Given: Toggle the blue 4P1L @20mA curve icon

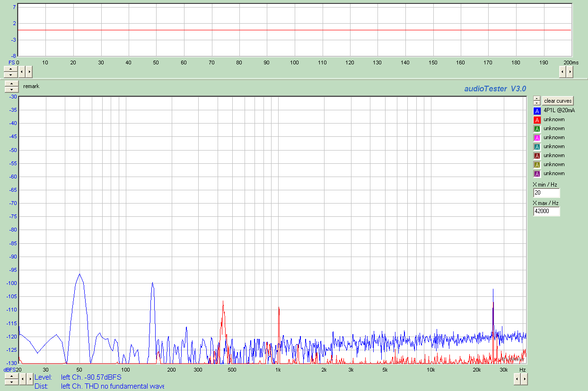Looking at the screenshot, I should click(x=537, y=111).
